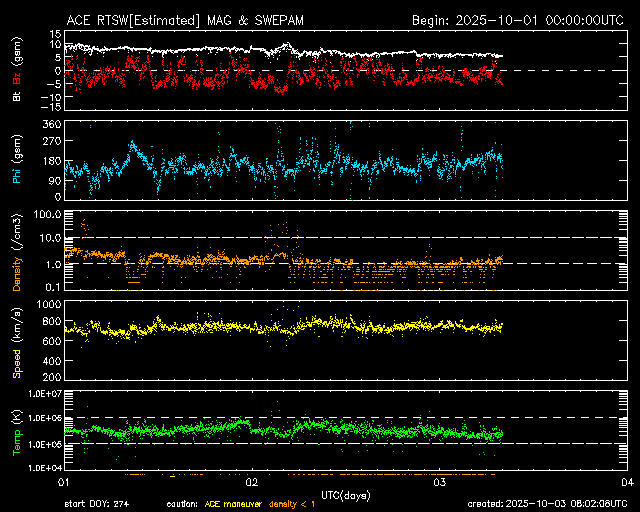The width and height of the screenshot is (640, 512).
Task: Click day 01 on the time axis
Action: click(x=64, y=482)
